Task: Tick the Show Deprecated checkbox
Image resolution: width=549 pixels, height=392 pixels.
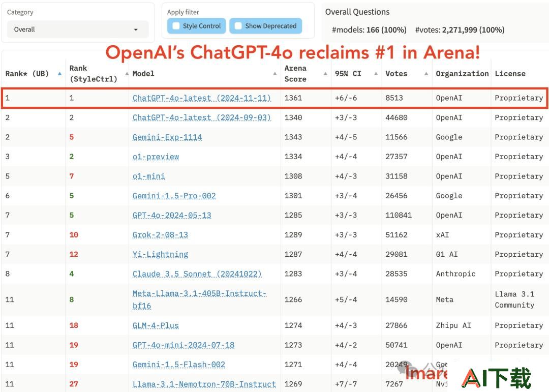Action: [x=238, y=26]
